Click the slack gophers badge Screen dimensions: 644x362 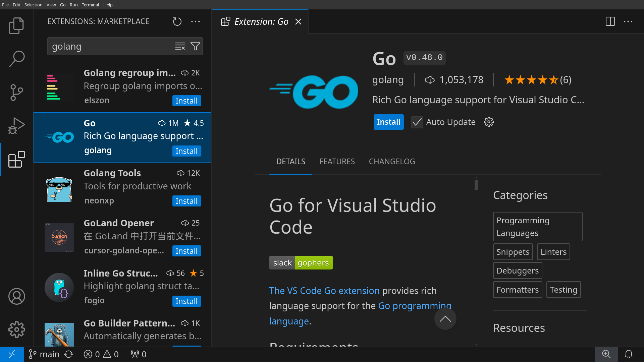(x=301, y=263)
